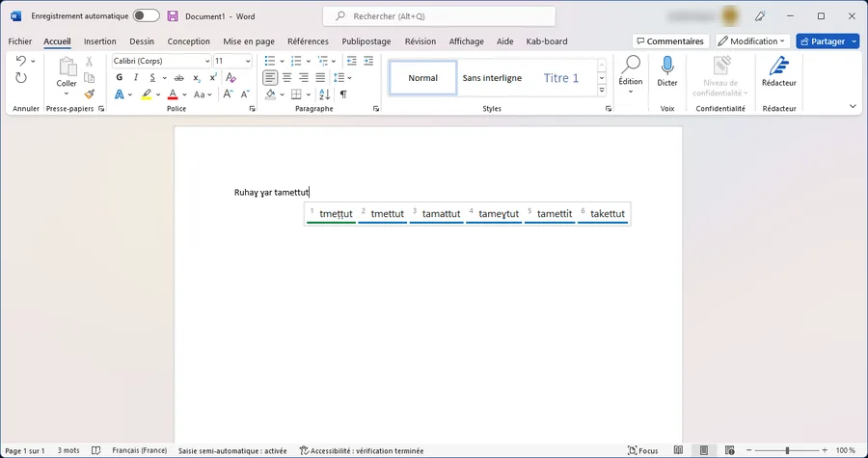Image resolution: width=868 pixels, height=458 pixels.
Task: Cut selection using scissors icon
Action: click(89, 62)
